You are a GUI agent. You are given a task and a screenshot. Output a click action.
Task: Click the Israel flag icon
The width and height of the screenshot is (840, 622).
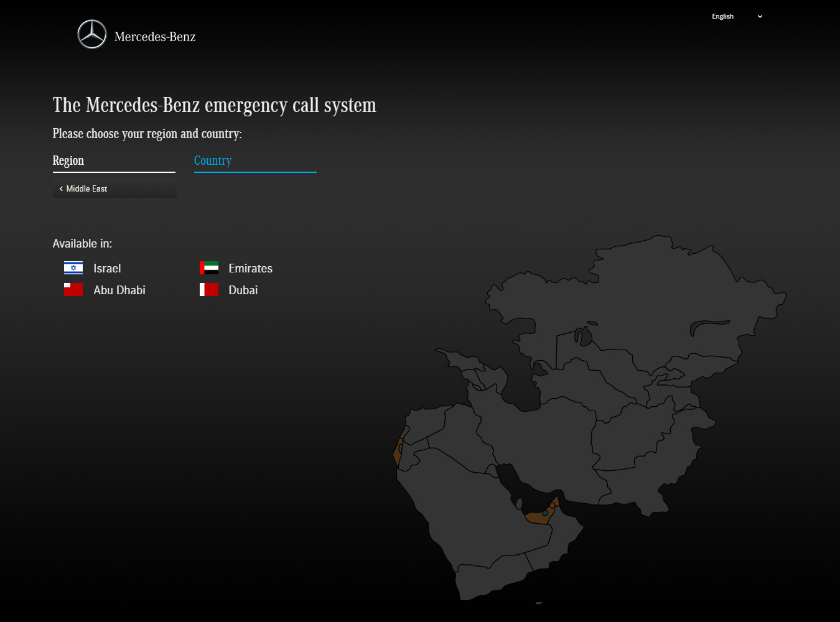click(x=73, y=268)
